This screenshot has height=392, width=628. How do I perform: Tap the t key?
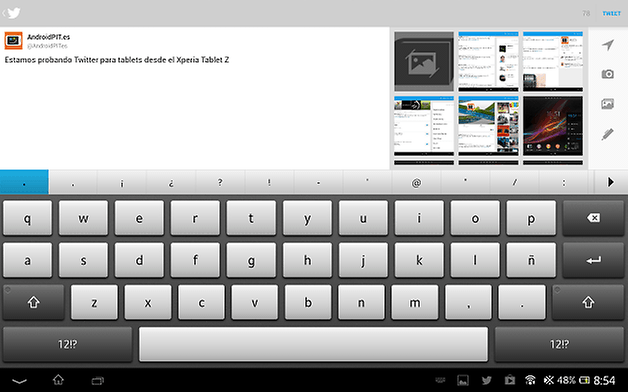point(251,218)
